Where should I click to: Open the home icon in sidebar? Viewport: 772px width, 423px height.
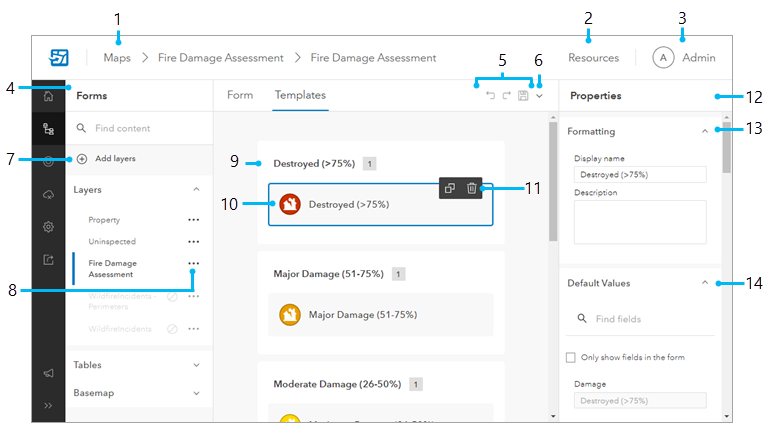[48, 96]
